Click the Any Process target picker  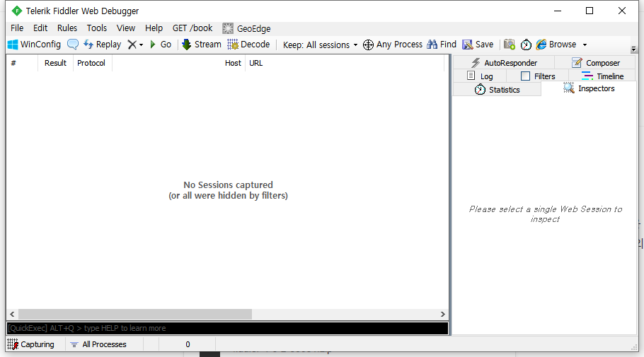point(393,45)
